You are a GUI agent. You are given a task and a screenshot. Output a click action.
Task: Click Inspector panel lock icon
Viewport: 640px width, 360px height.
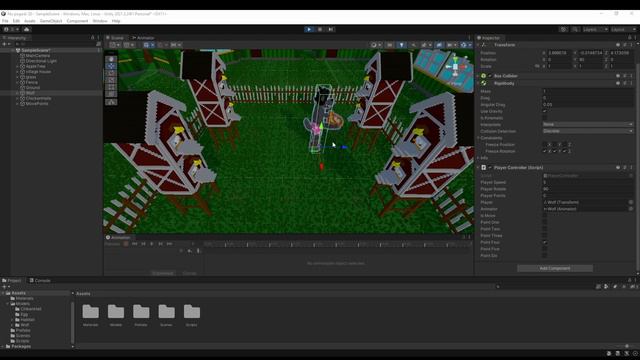629,38
